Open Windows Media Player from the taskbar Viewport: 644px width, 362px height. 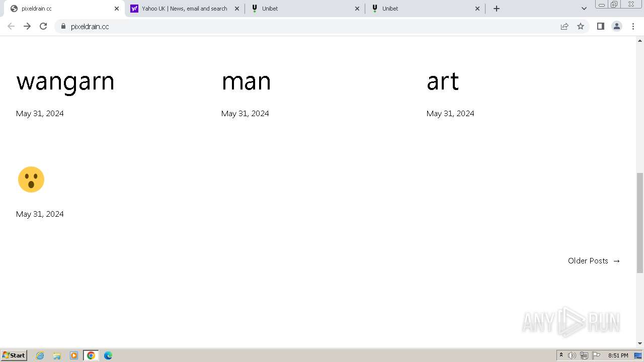click(74, 355)
